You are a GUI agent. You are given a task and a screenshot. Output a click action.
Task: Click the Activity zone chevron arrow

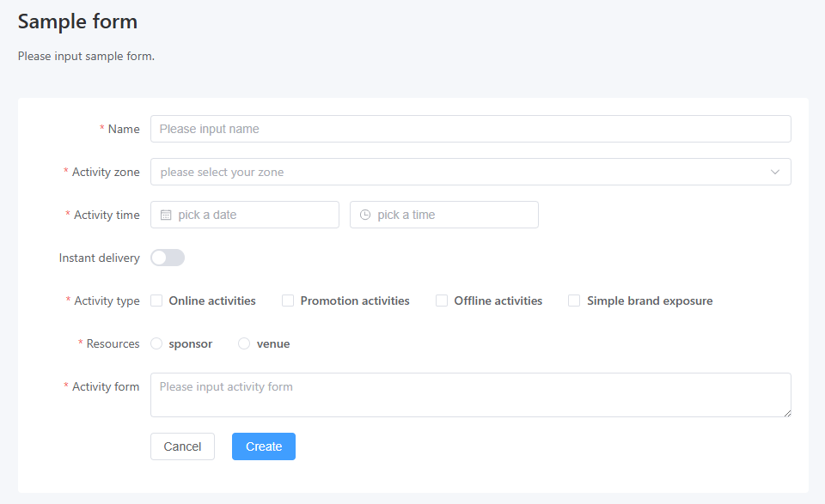point(775,172)
